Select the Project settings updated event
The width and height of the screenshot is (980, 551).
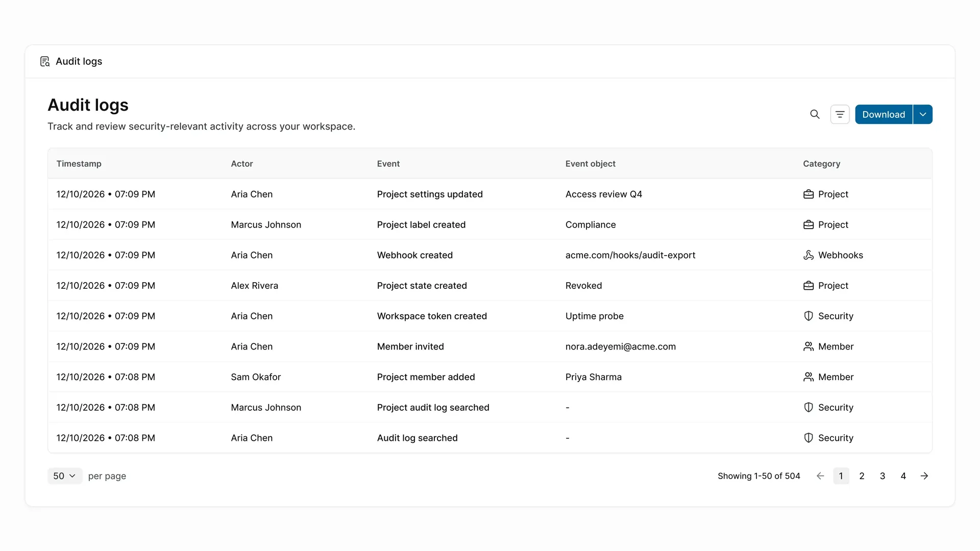430,194
